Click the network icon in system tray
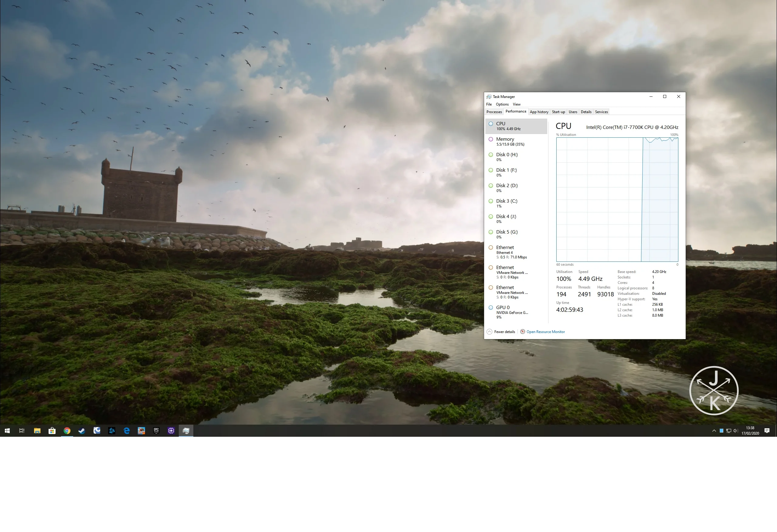This screenshot has width=777, height=532. click(x=729, y=431)
